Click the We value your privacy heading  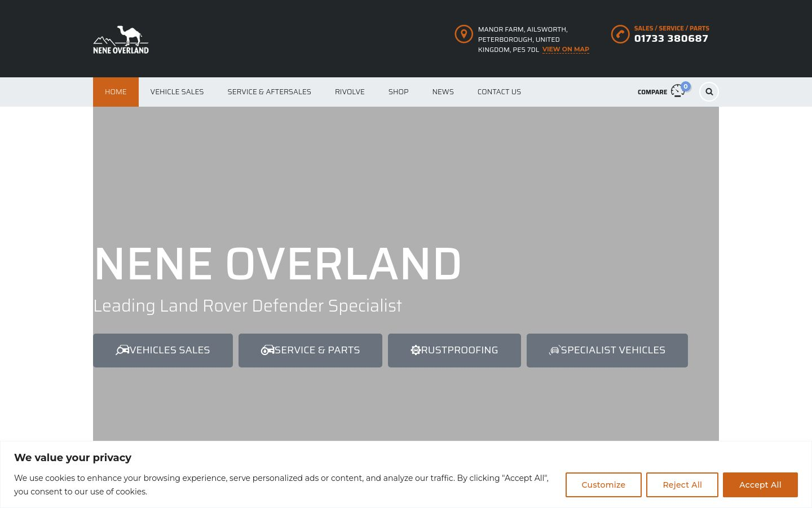[x=73, y=458]
